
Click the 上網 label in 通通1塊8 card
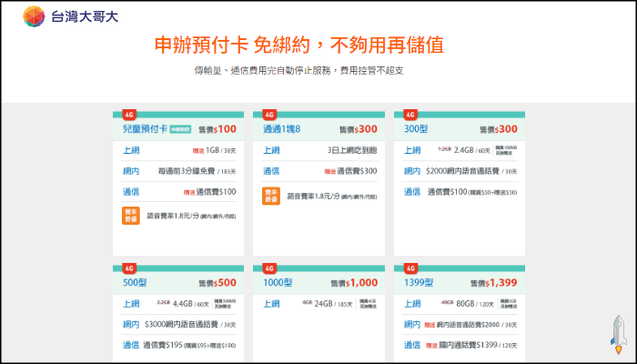(271, 151)
